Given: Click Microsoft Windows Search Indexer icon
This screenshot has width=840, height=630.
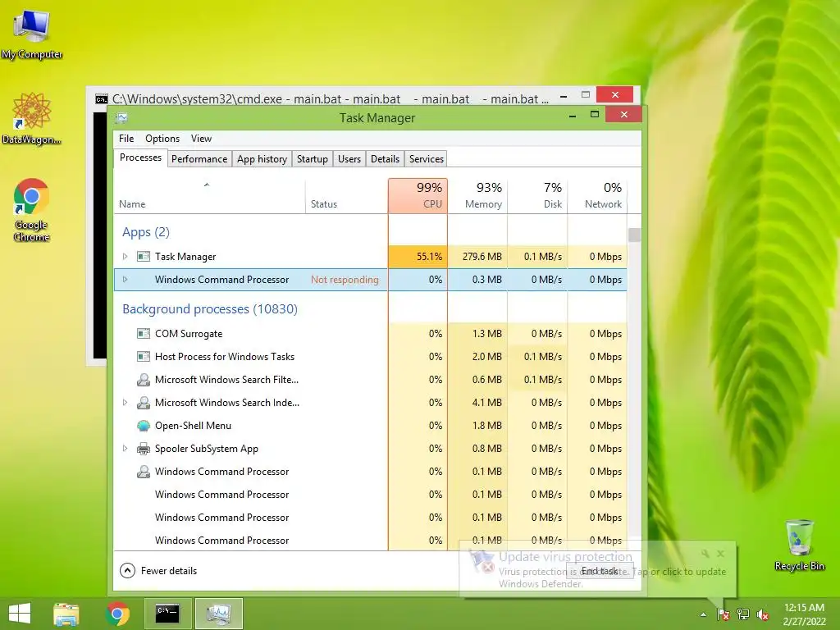Looking at the screenshot, I should [143, 403].
